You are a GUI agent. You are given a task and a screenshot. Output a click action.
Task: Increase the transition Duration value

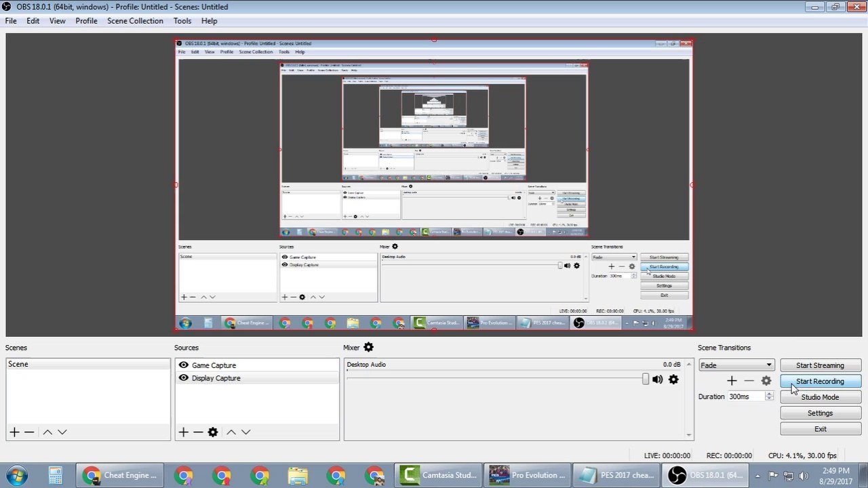coord(769,394)
